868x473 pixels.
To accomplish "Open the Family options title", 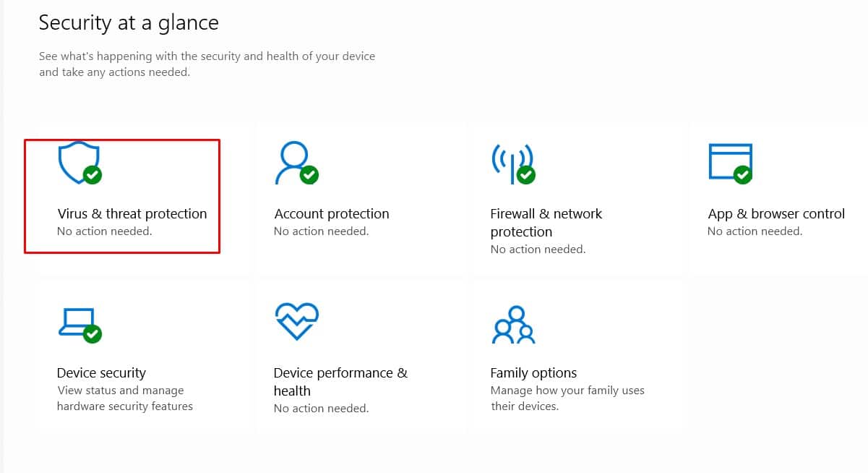I will tap(533, 373).
